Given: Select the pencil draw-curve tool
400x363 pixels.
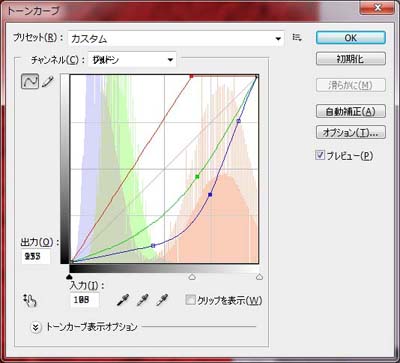Looking at the screenshot, I should (x=48, y=81).
